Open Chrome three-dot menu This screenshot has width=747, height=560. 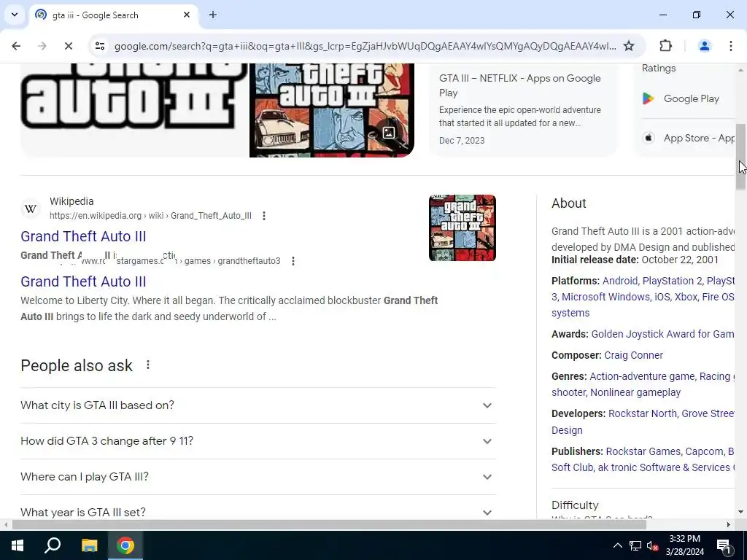point(730,46)
